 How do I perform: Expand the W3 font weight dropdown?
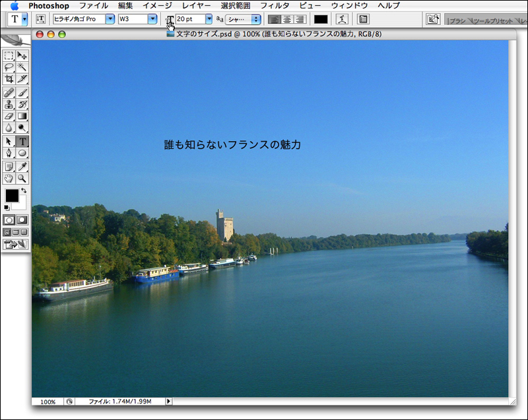[x=152, y=19]
